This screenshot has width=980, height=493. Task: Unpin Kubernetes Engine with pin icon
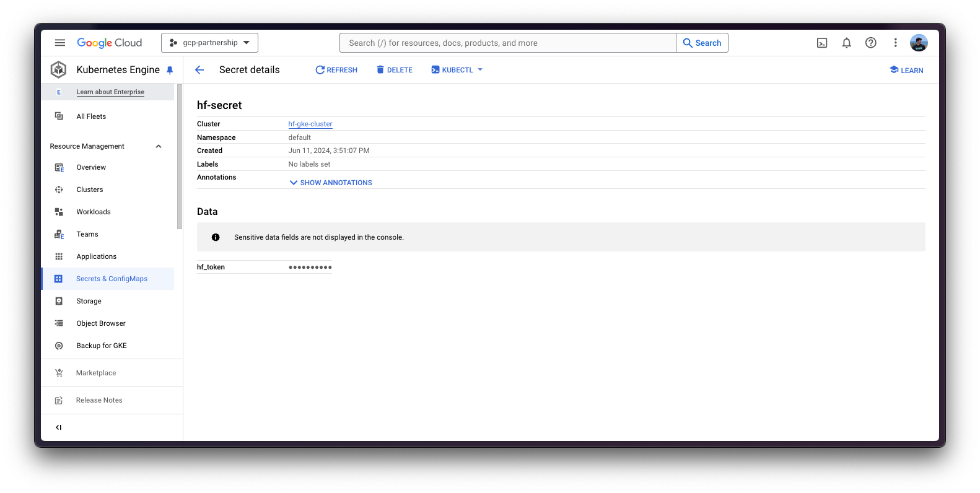pyautogui.click(x=170, y=70)
